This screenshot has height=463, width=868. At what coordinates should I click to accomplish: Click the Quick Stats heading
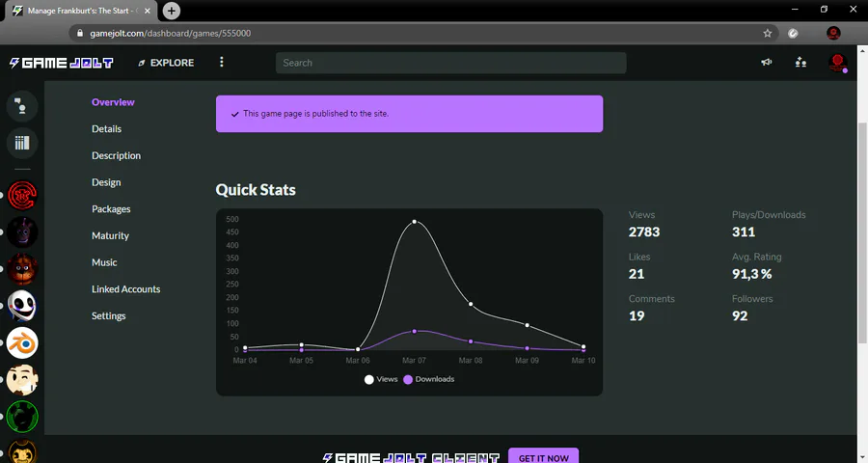coord(256,190)
